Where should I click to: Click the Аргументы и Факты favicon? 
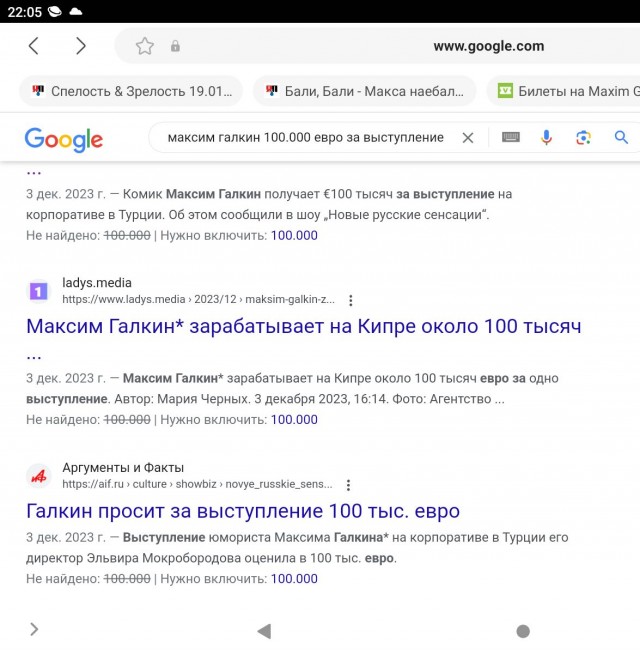coord(38,476)
